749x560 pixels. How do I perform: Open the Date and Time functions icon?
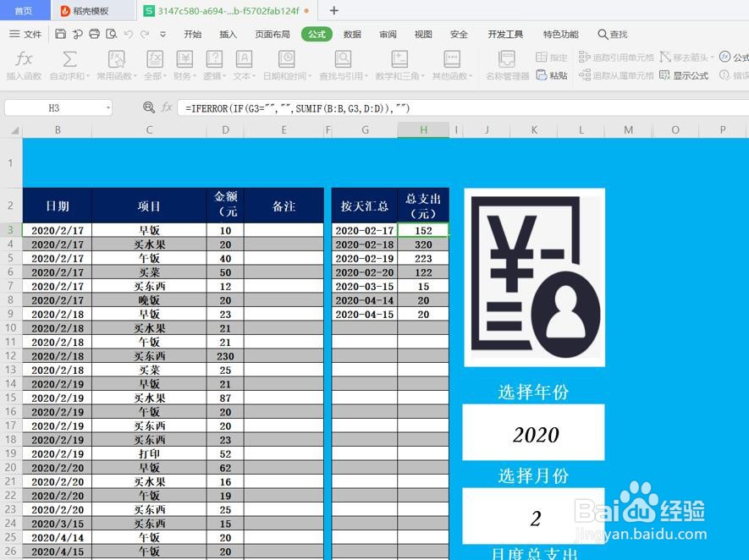[285, 68]
